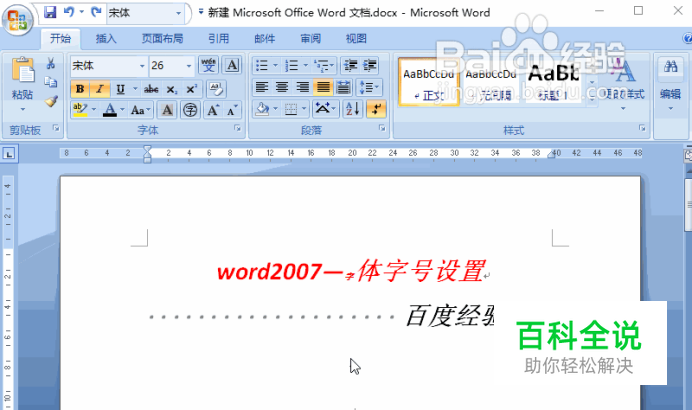Copy selection with copy icon
The height and width of the screenshot is (410, 692).
[51, 83]
